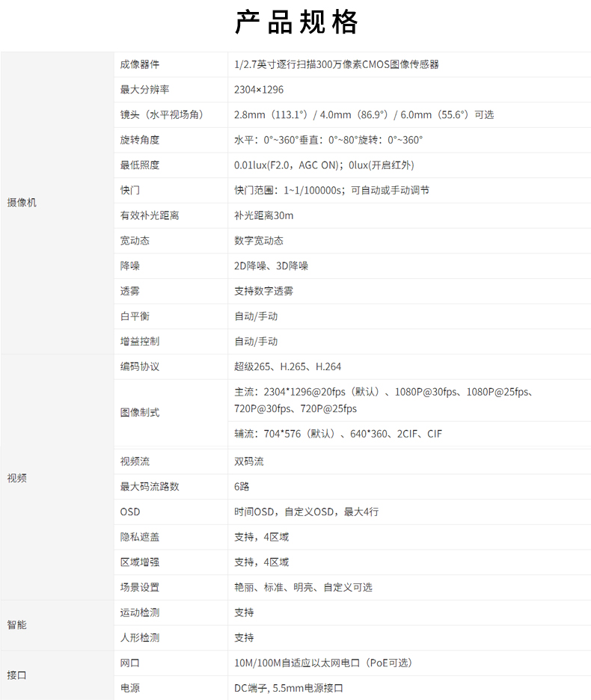Click the CMOS图像传感器 sensor description
591x700 pixels.
[337, 65]
